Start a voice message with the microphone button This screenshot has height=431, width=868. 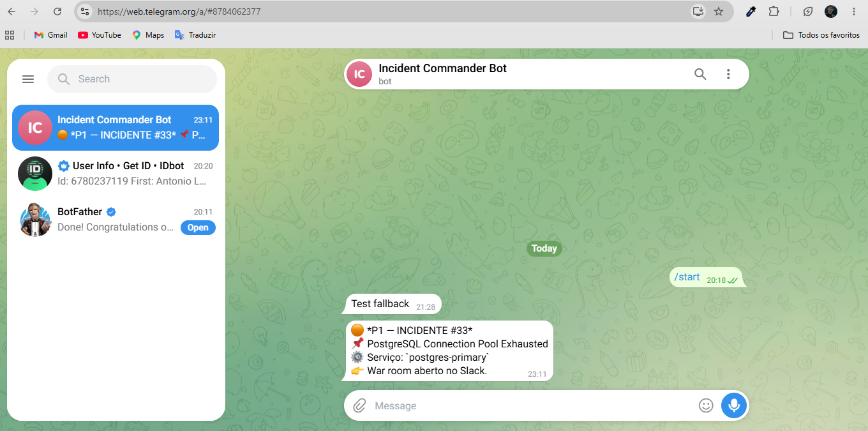[x=734, y=405]
